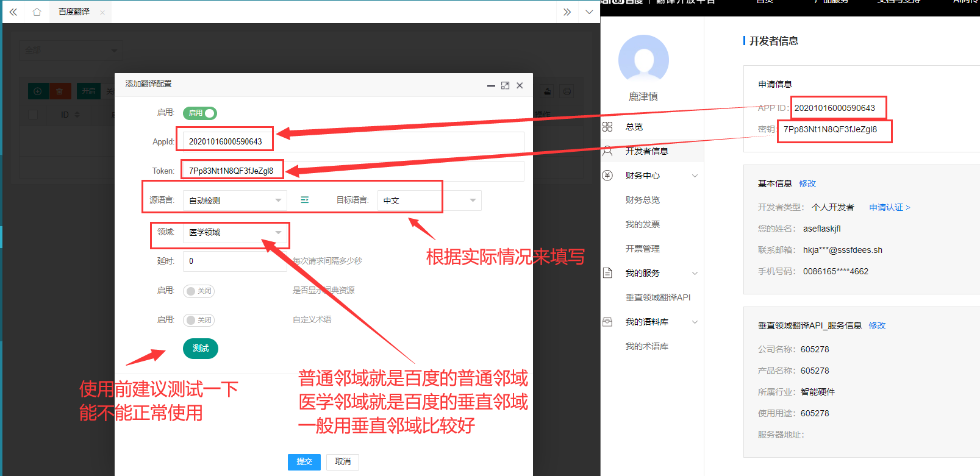
Task: Select the APP ID value 20201016000590643
Action: (834, 108)
